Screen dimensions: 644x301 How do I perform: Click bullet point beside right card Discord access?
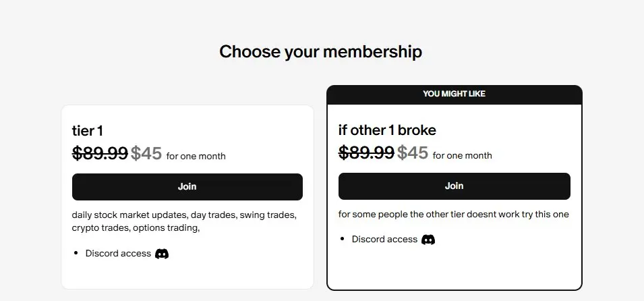click(342, 239)
